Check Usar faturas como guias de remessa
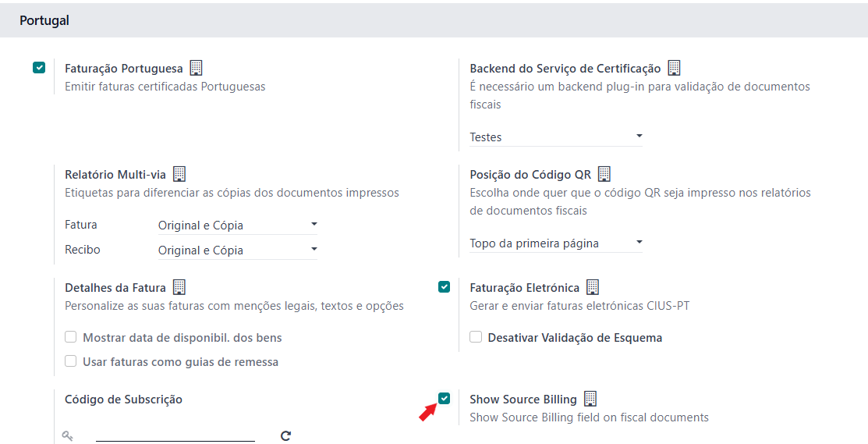868x444 pixels. (71, 362)
